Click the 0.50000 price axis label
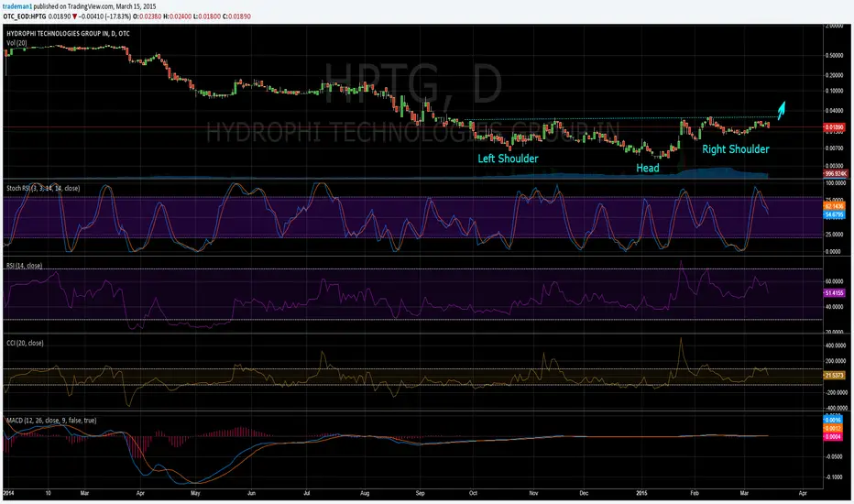The image size is (854, 504). click(835, 56)
